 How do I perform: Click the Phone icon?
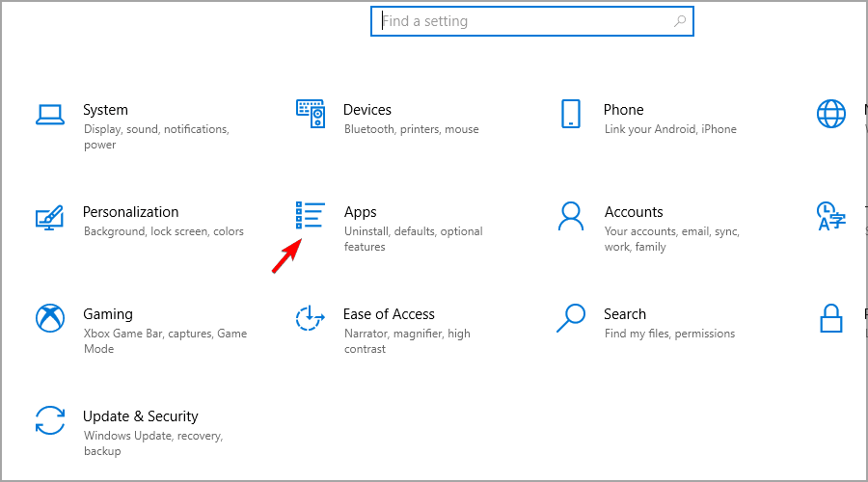571,114
